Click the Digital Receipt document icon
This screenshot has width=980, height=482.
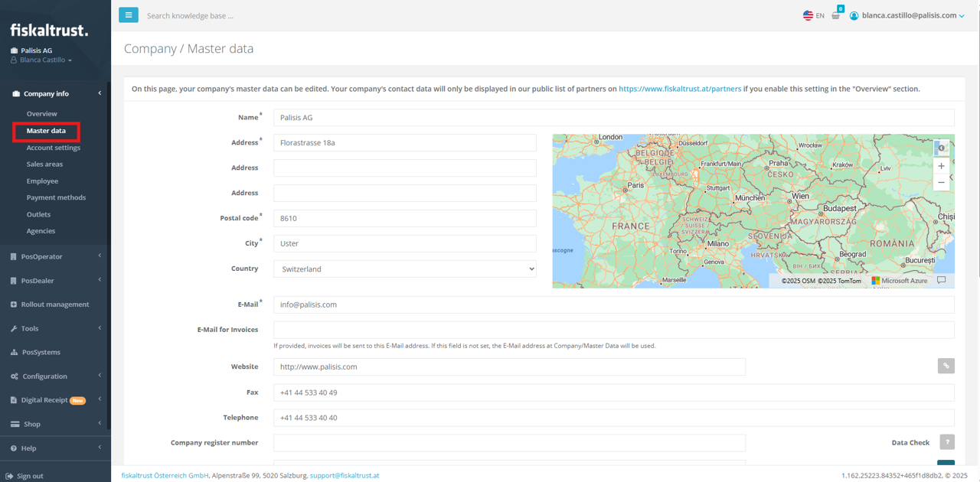(x=14, y=400)
